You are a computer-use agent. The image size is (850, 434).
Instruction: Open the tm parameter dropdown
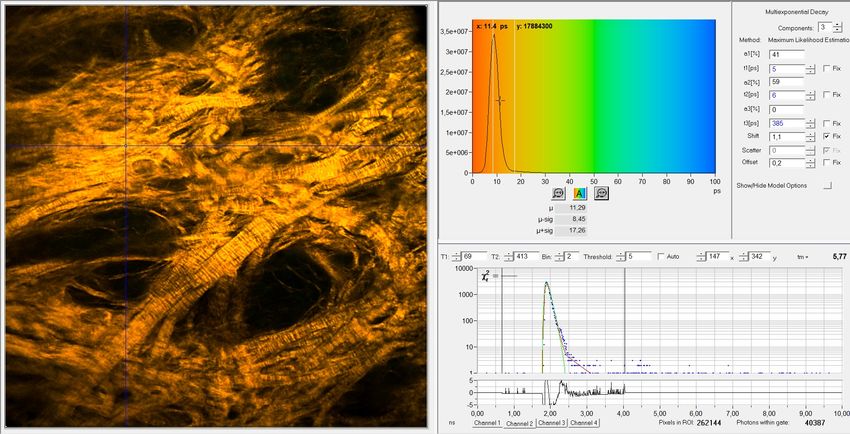click(x=803, y=257)
